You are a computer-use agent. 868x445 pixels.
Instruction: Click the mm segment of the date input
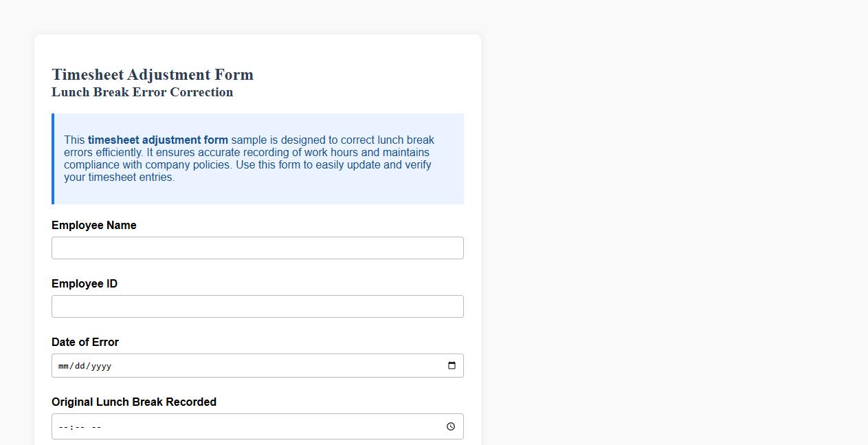point(63,366)
